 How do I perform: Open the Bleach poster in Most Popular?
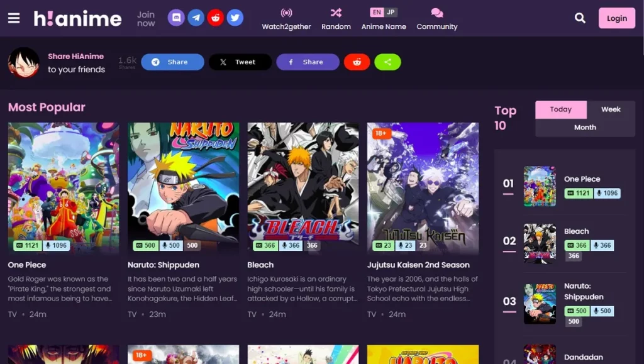point(303,188)
